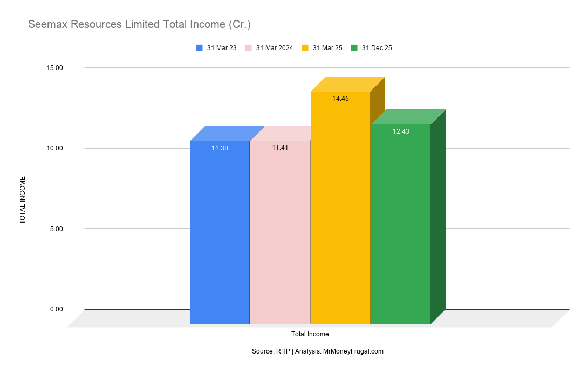The image size is (588, 374).
Task: Select the 31 Mar 2024 legend label
Action: pyautogui.click(x=275, y=48)
